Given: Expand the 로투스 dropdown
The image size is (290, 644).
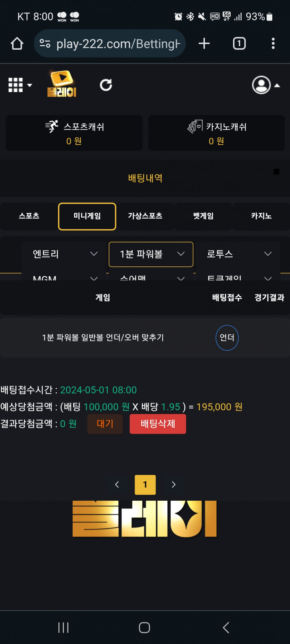Looking at the screenshot, I should (238, 254).
